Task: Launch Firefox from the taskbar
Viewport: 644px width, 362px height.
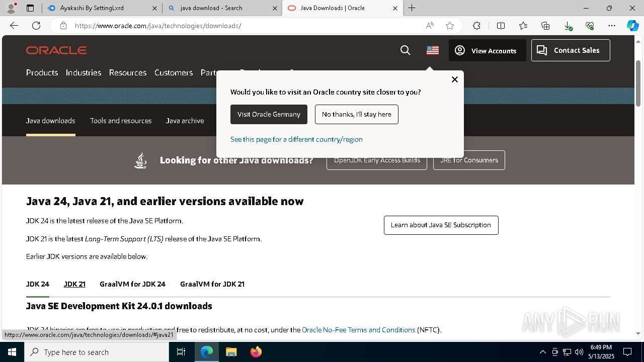Action: tap(256, 352)
